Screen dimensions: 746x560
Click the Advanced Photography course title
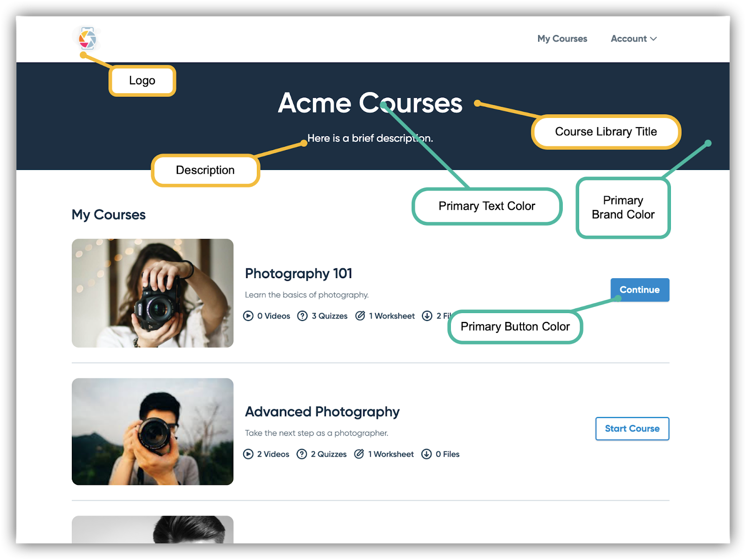pos(322,412)
